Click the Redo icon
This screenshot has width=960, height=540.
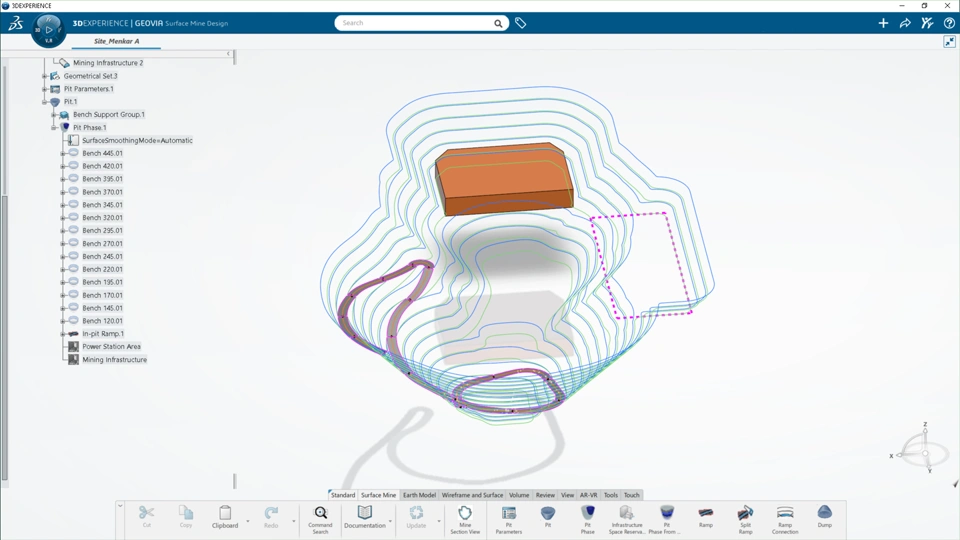[x=271, y=513]
